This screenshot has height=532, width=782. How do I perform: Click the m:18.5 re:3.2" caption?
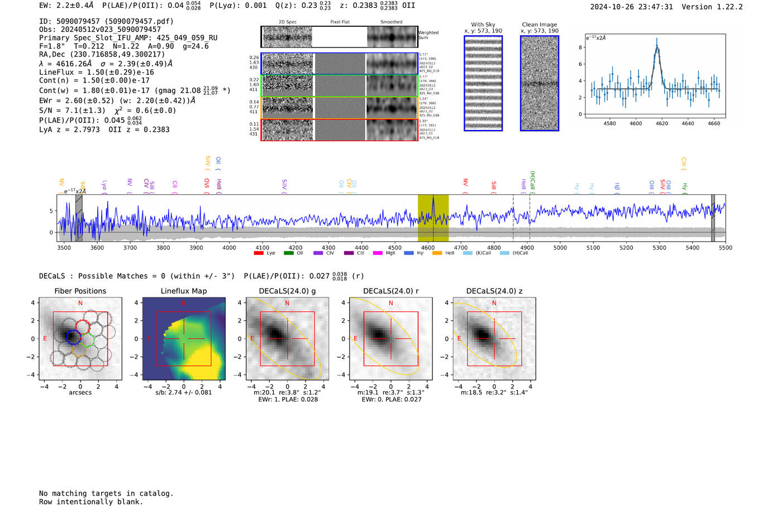point(494,392)
